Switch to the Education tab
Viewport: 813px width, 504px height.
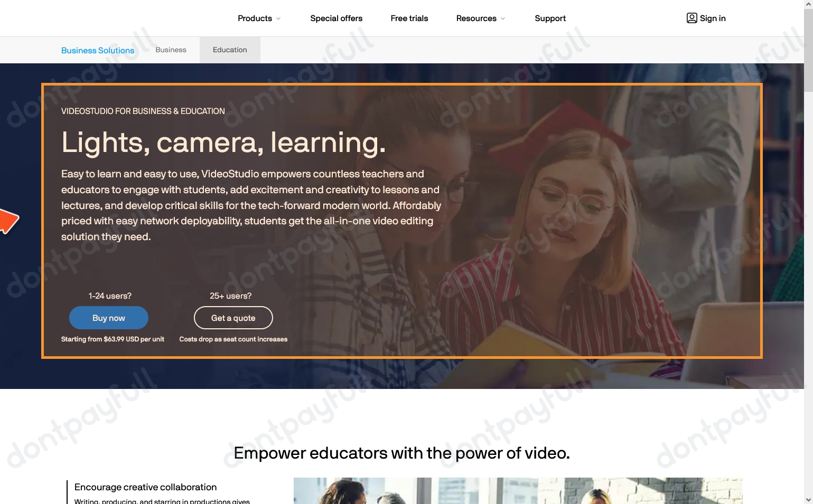coord(229,50)
